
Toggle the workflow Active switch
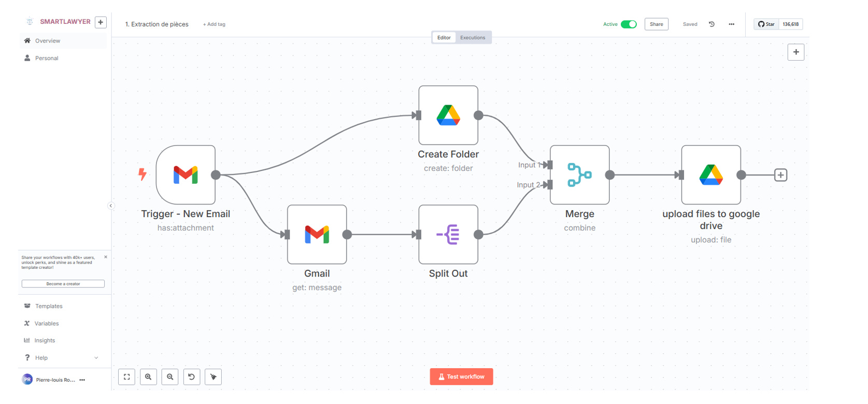pyautogui.click(x=629, y=24)
